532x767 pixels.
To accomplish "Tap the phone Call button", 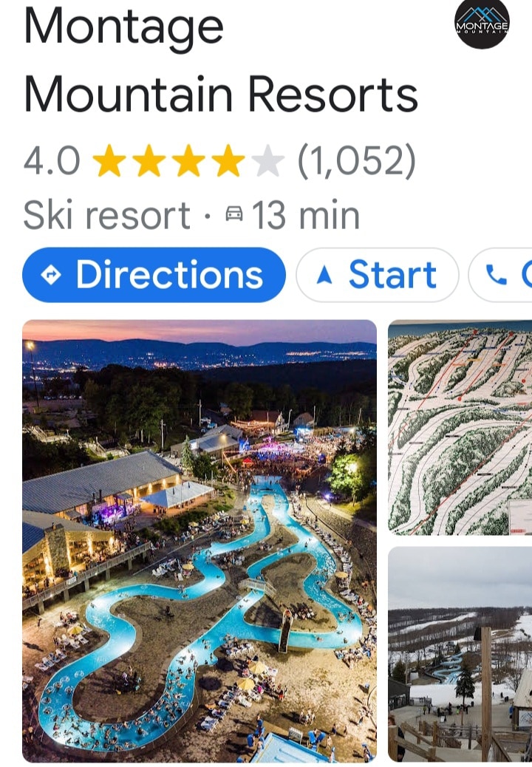I will coord(501,275).
